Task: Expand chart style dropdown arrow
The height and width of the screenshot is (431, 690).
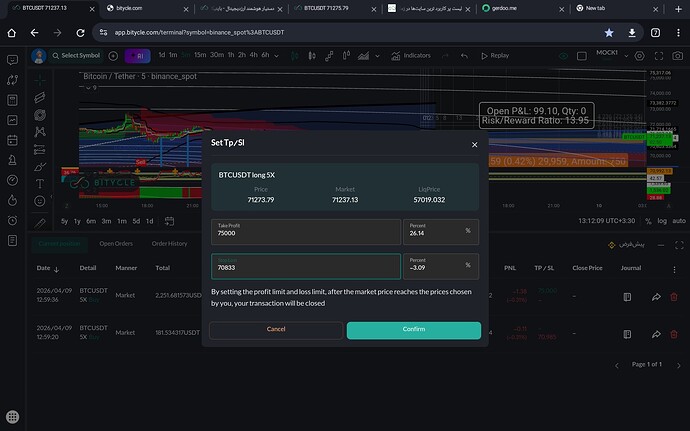Action: click(x=377, y=56)
